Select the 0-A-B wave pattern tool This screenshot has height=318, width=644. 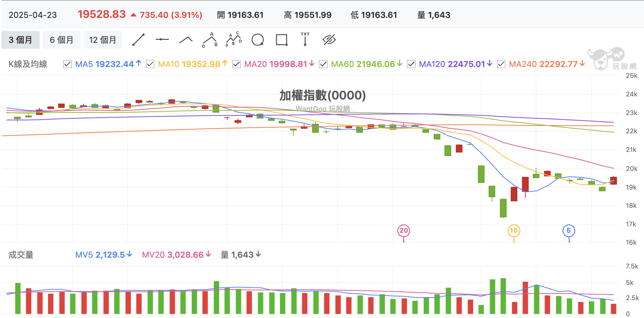click(x=210, y=40)
